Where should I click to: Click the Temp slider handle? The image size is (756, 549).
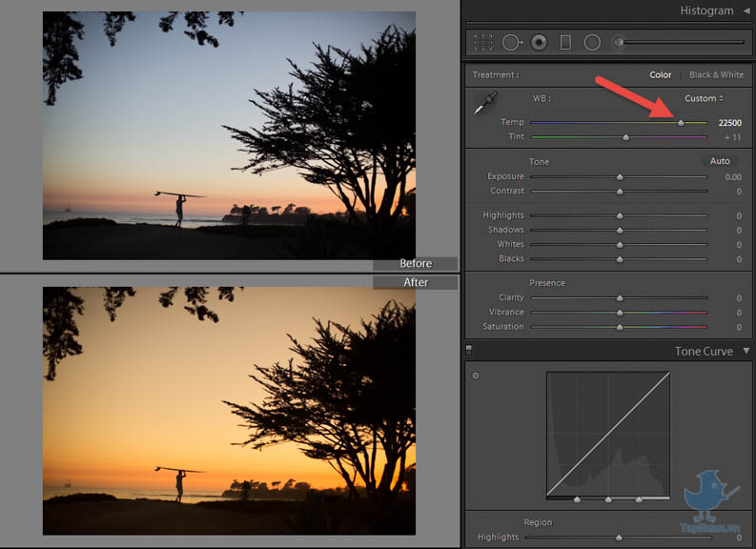click(681, 123)
